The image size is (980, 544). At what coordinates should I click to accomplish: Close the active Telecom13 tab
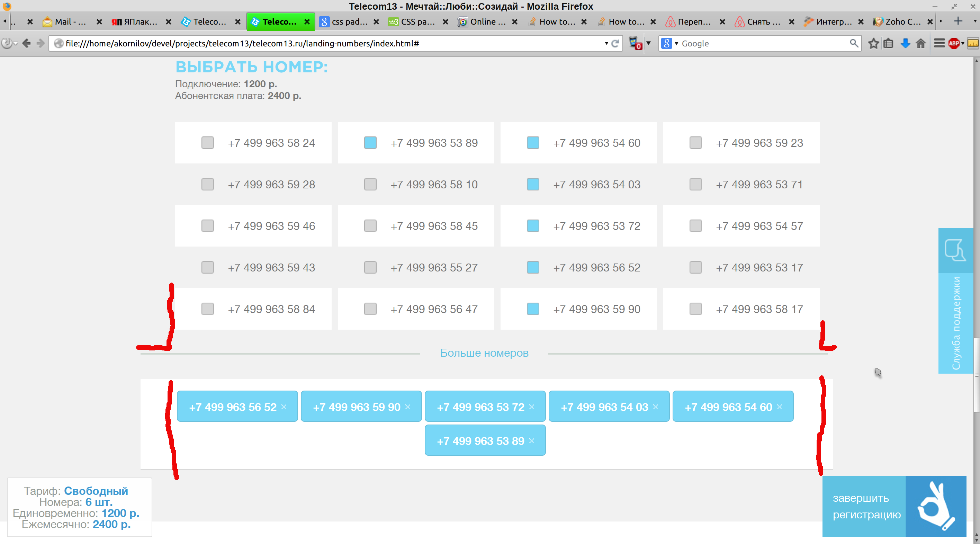point(307,22)
